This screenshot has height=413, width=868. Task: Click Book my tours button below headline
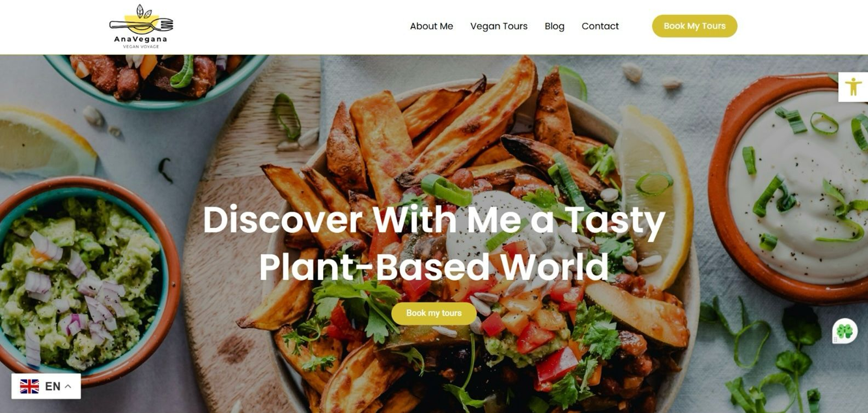pyautogui.click(x=434, y=313)
